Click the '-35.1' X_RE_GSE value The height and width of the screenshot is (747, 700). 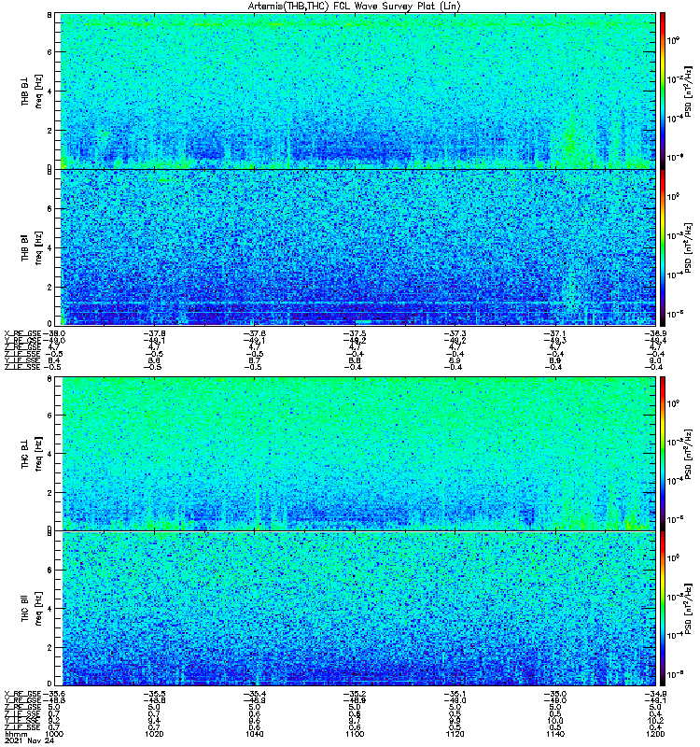pos(455,694)
